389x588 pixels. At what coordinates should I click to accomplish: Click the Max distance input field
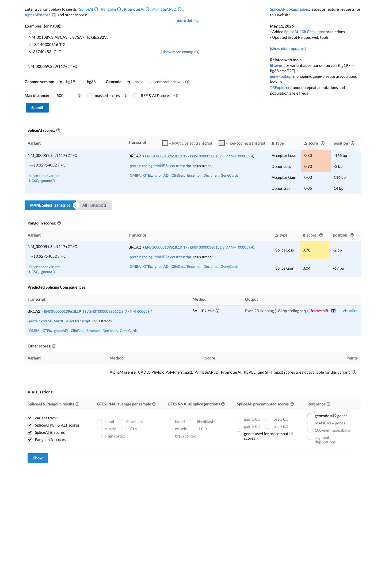(64, 96)
